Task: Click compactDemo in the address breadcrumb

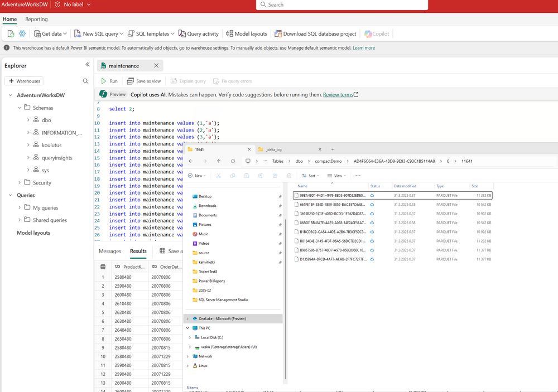Action: pyautogui.click(x=328, y=161)
